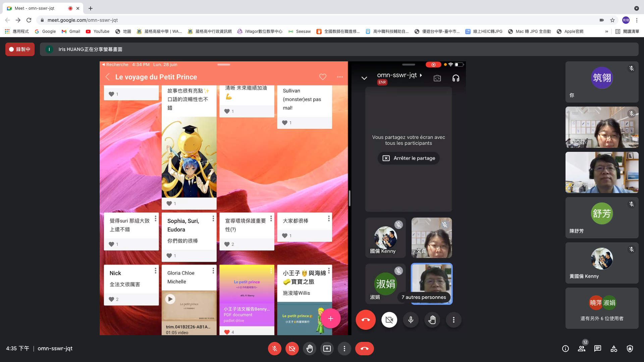Click the present screen button
This screenshot has height=362, width=644.
(x=327, y=349)
